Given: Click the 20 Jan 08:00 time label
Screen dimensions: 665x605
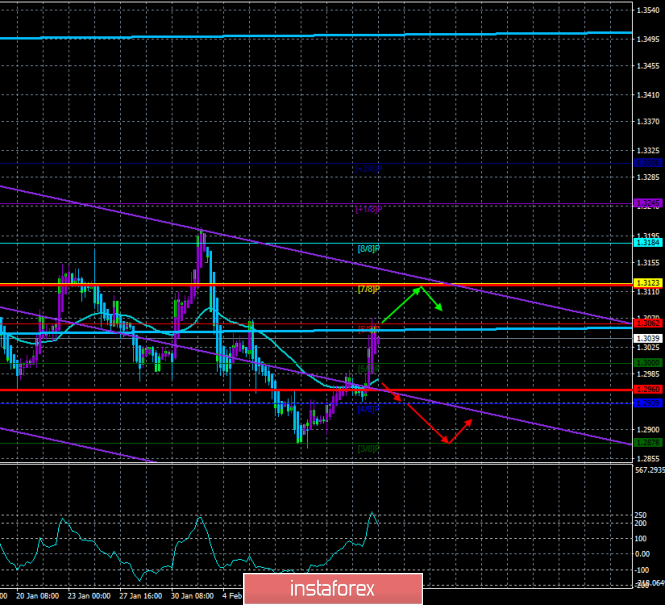Looking at the screenshot, I should coord(37,596).
